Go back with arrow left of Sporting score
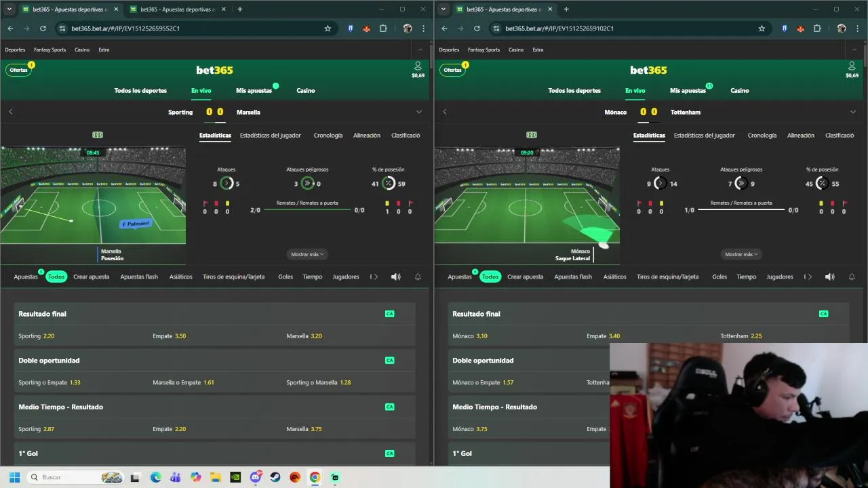Viewport: 868px width, 488px height. 10,112
